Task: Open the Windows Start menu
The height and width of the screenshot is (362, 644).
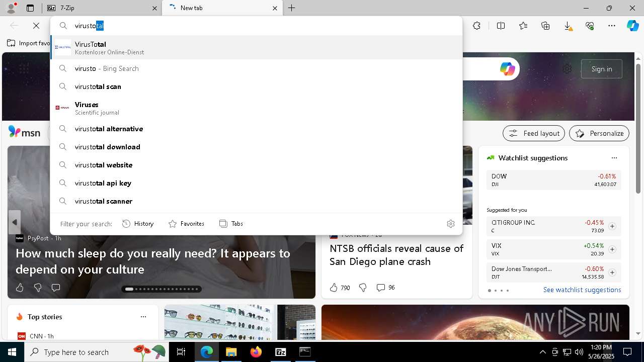Action: click(12, 352)
